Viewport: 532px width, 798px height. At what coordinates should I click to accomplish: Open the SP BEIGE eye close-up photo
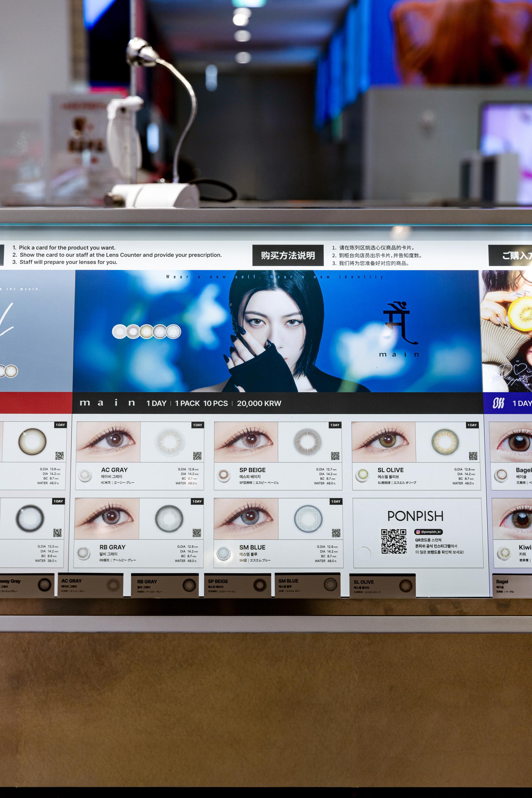tap(246, 442)
